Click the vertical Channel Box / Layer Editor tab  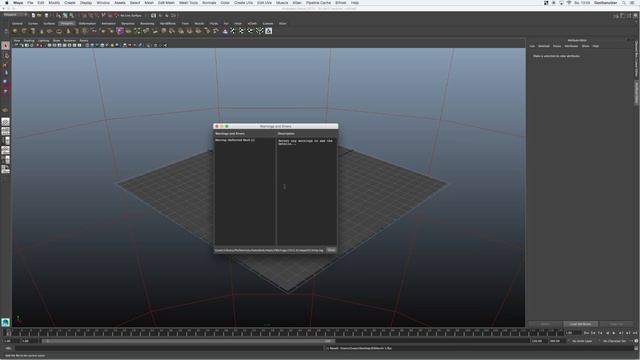tap(636, 58)
